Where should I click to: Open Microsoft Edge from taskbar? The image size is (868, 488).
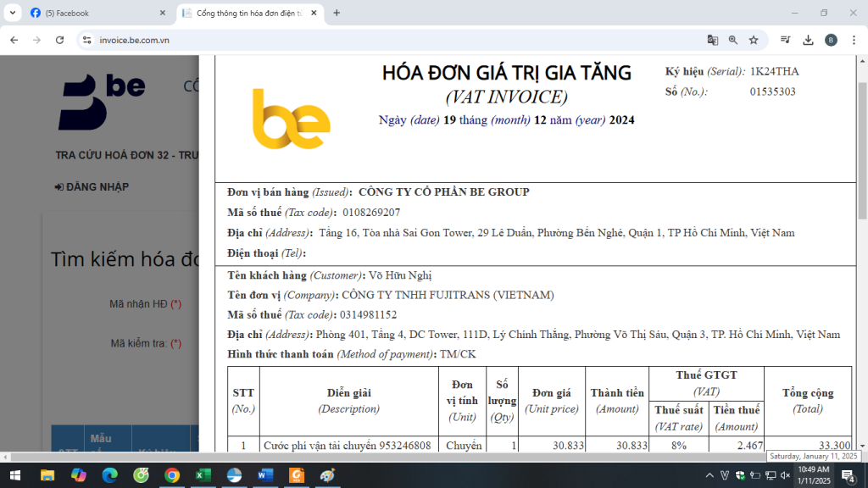pyautogui.click(x=109, y=475)
